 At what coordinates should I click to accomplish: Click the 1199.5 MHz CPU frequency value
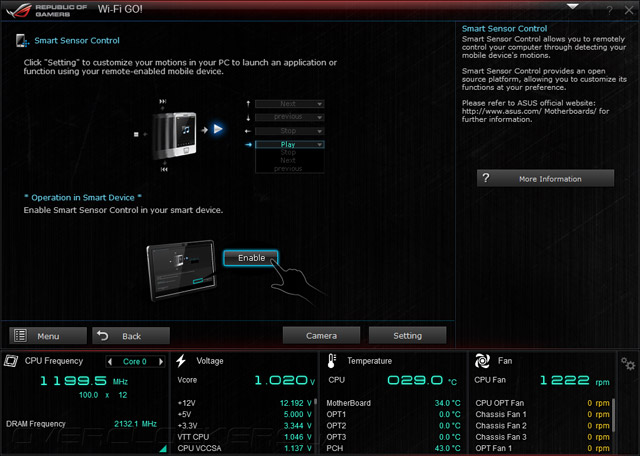(x=84, y=381)
